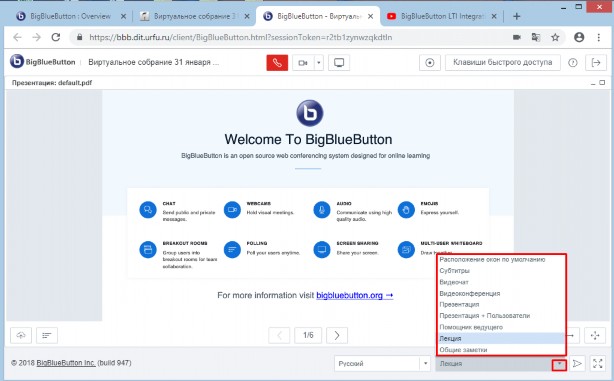Click the Русский language field
This screenshot has width=614, height=381.
tap(377, 364)
